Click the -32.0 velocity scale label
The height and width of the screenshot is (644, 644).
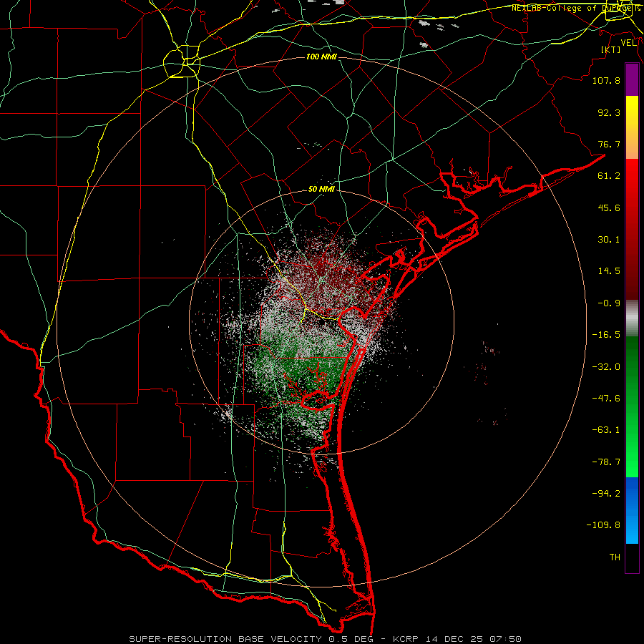point(606,367)
